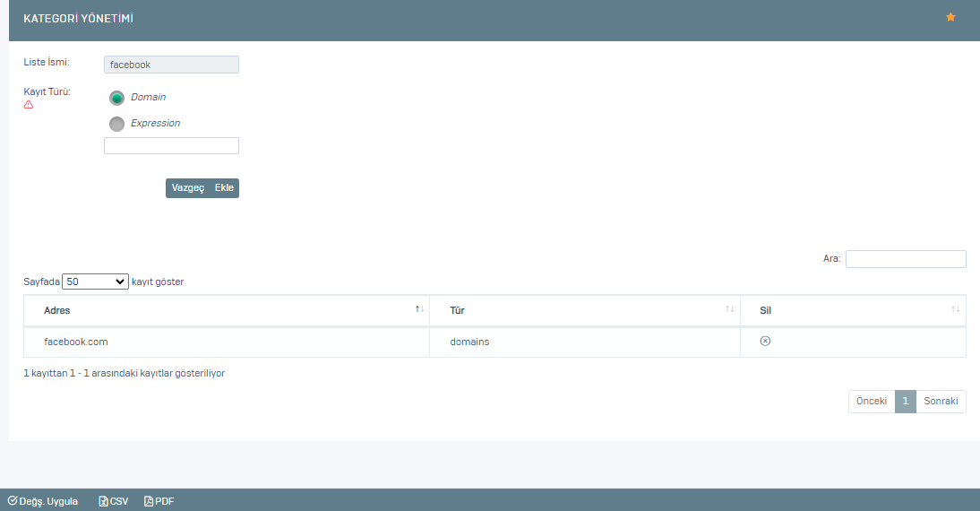
Task: Click the record count summary text
Action: [124, 374]
